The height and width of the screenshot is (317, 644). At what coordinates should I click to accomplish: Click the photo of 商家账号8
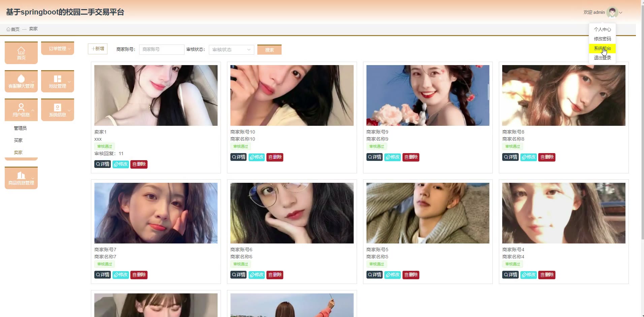pyautogui.click(x=564, y=95)
